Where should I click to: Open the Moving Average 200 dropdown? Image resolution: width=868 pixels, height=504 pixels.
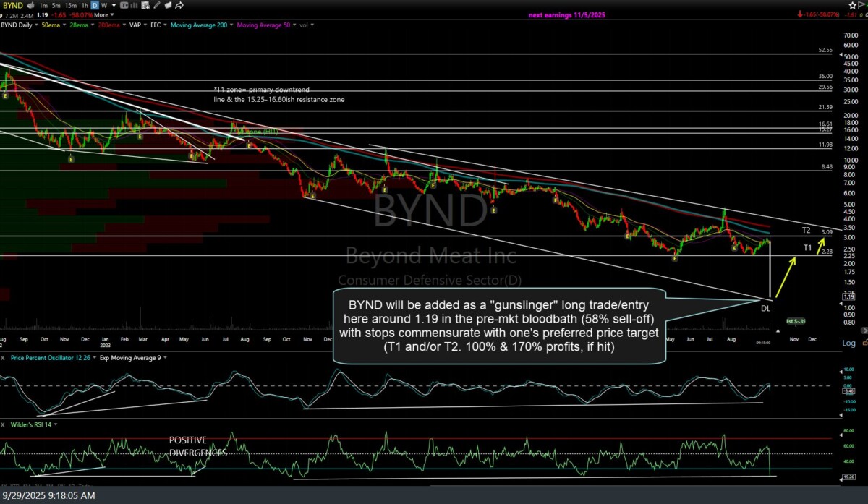pos(231,25)
